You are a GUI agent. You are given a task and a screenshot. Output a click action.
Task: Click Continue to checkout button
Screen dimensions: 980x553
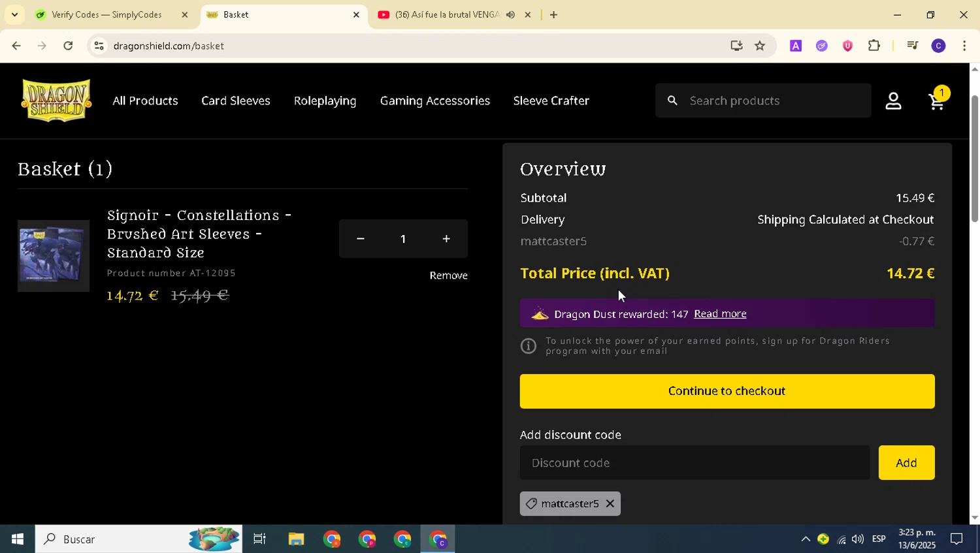[727, 391]
